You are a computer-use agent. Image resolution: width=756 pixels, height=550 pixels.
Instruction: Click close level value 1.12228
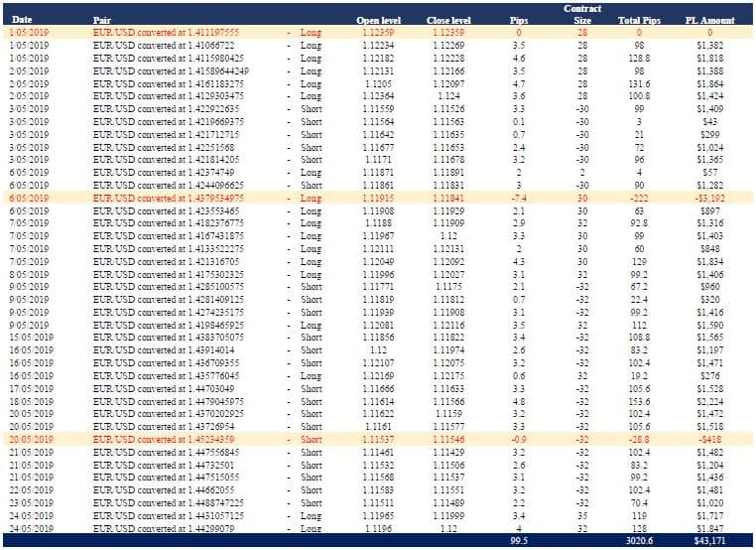[448, 58]
